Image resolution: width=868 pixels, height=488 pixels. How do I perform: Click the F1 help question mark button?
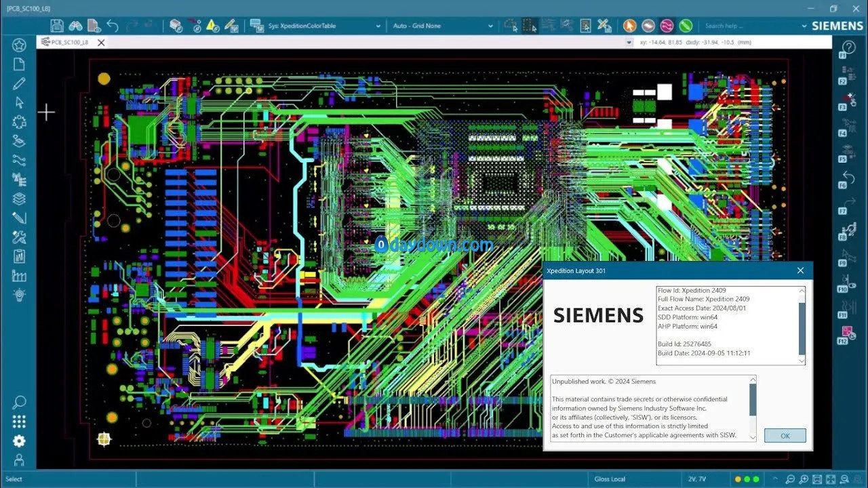(x=848, y=48)
